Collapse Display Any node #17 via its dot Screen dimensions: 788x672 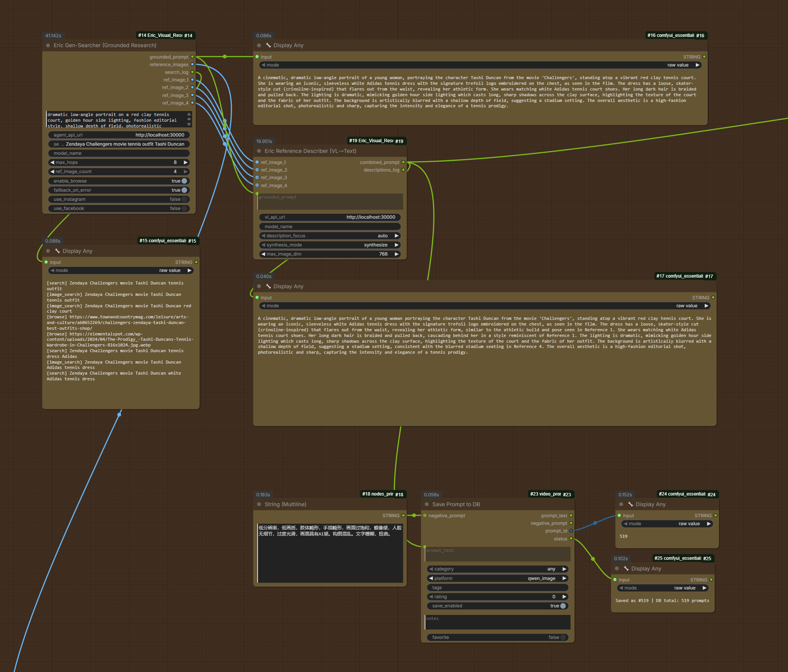[259, 286]
